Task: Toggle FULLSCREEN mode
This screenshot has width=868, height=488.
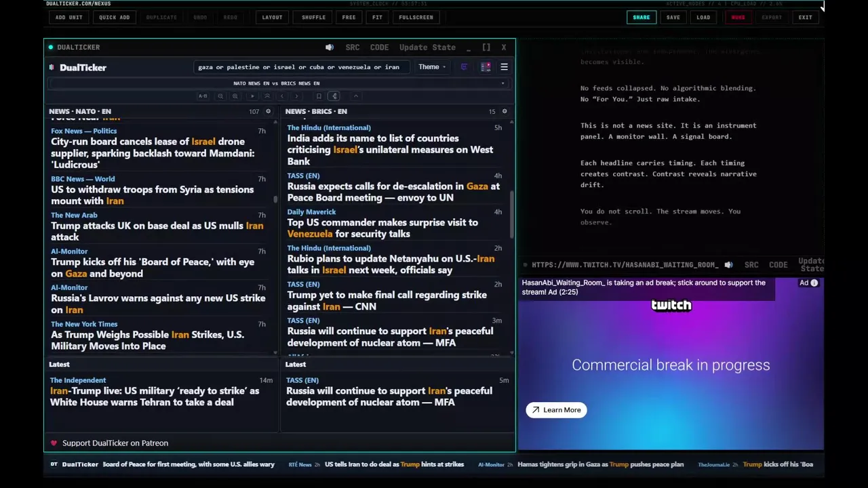Action: (416, 18)
